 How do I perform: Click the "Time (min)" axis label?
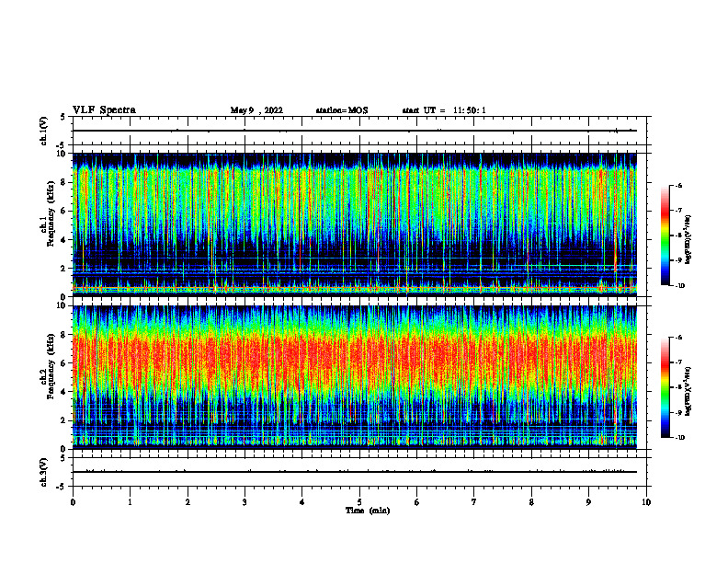pos(368,511)
